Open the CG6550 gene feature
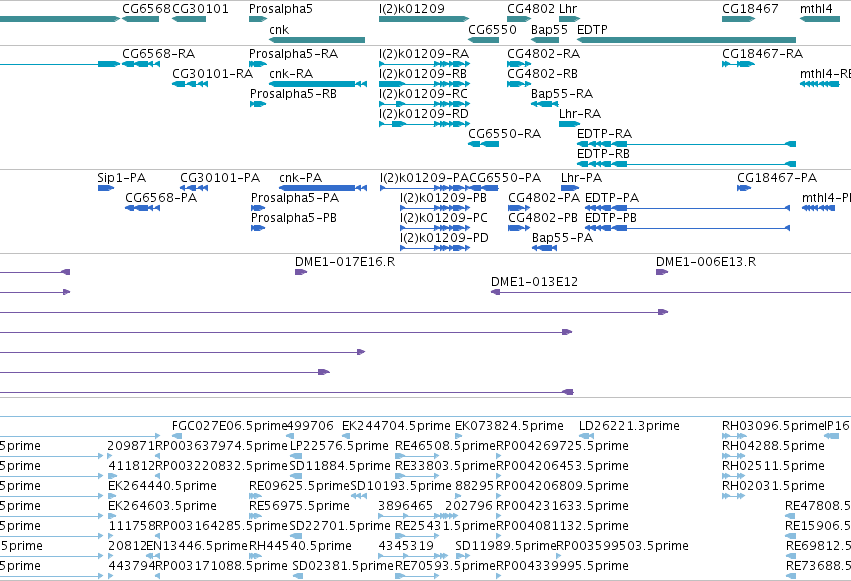 click(x=484, y=40)
